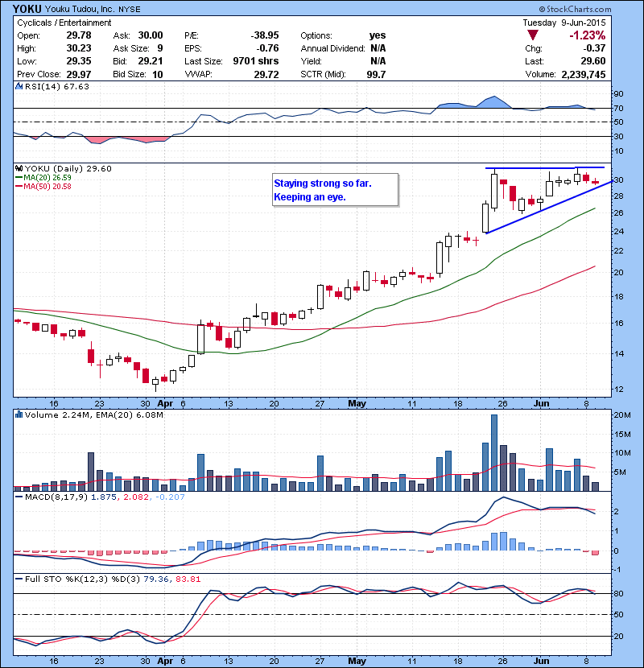
Task: Click the percent change -1.23%
Action: tap(588, 35)
